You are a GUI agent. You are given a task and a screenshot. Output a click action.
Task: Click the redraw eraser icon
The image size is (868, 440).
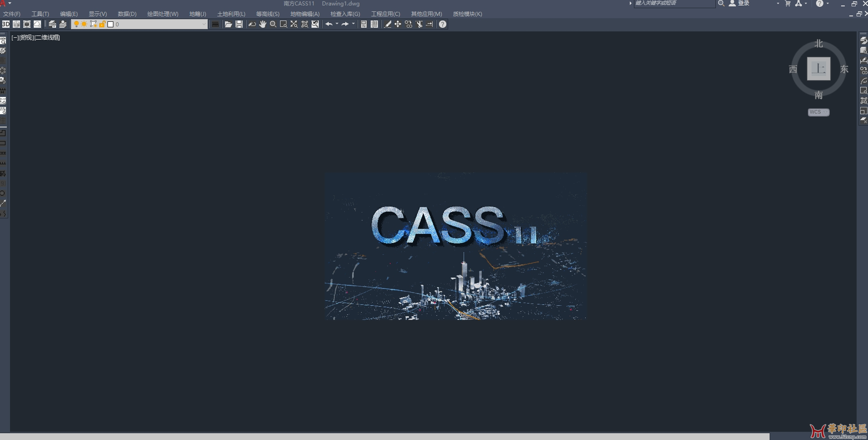252,24
